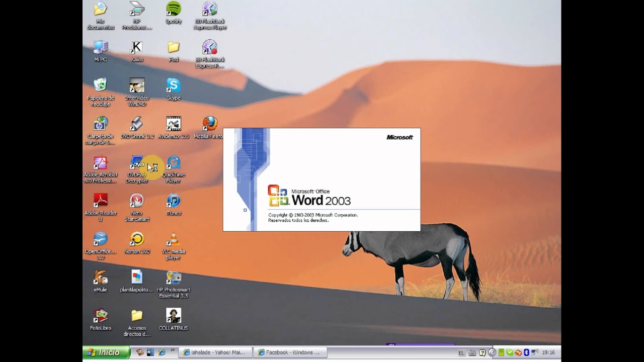
Task: Launch QuickTime Player shortcut
Action: tap(174, 169)
